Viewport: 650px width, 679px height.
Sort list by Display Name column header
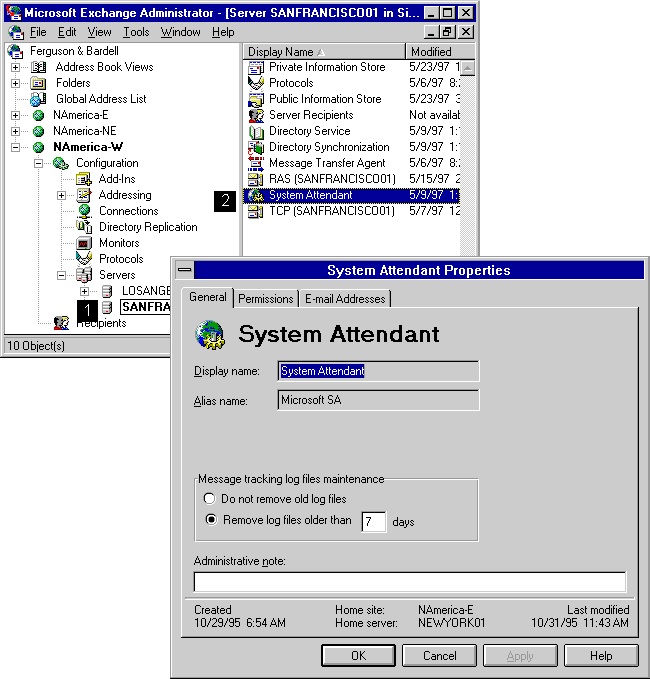(x=324, y=52)
